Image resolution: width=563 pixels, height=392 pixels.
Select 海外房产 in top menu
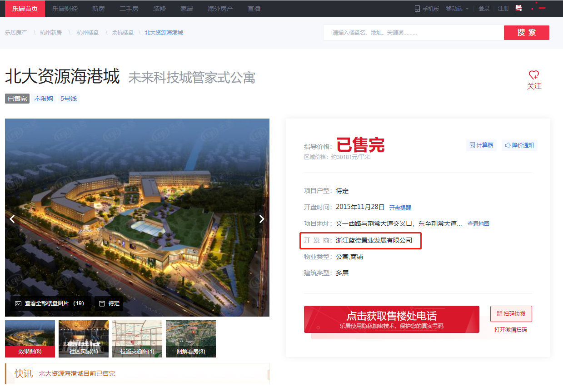pos(220,9)
